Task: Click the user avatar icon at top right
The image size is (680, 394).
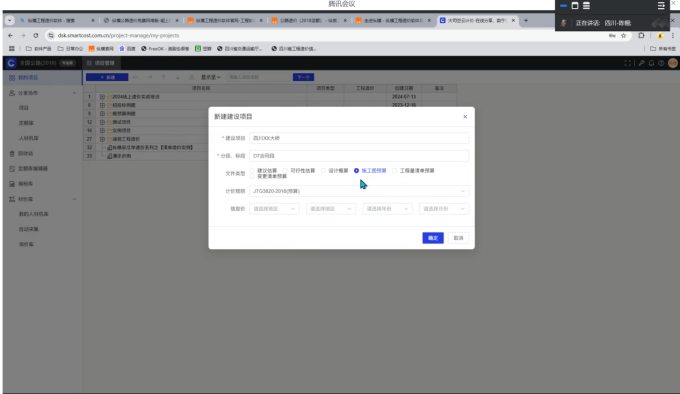Action: [x=673, y=63]
